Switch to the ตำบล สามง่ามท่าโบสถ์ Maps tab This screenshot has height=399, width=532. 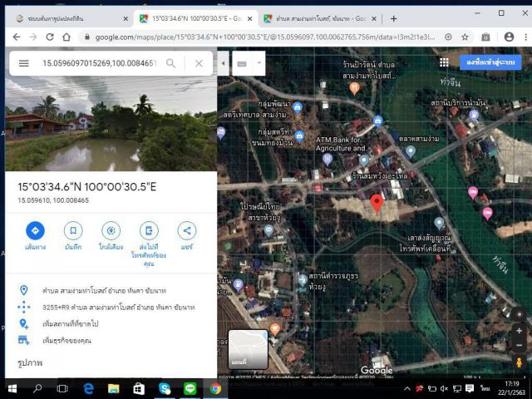319,18
